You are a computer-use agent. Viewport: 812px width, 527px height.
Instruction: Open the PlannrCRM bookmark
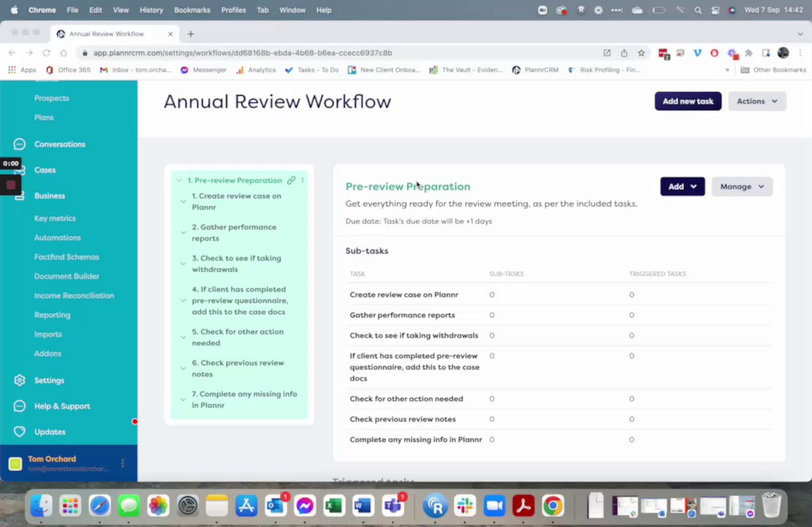click(535, 70)
